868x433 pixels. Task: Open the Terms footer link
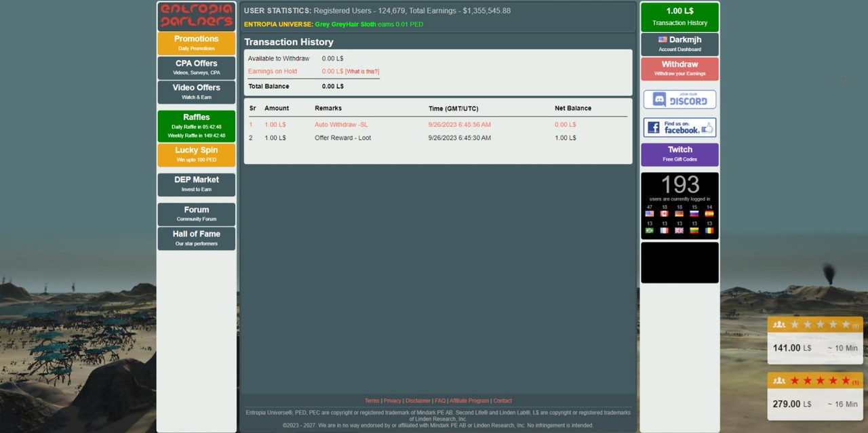pos(372,400)
